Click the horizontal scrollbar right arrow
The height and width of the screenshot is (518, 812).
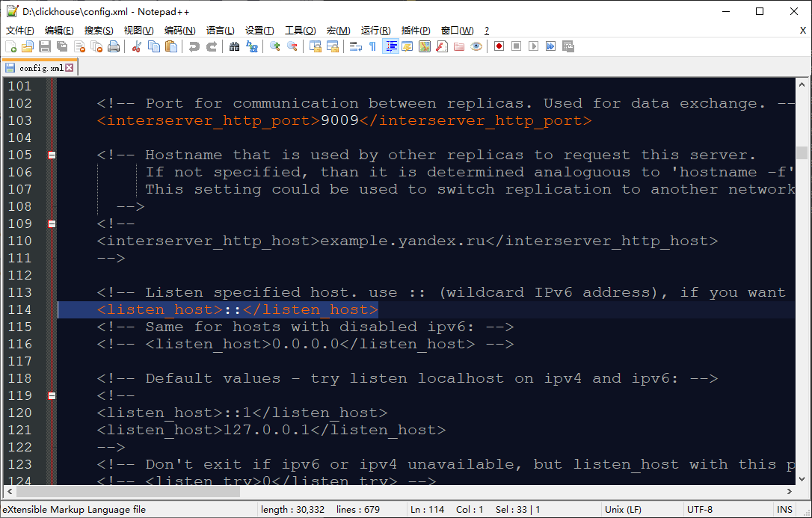[790, 492]
